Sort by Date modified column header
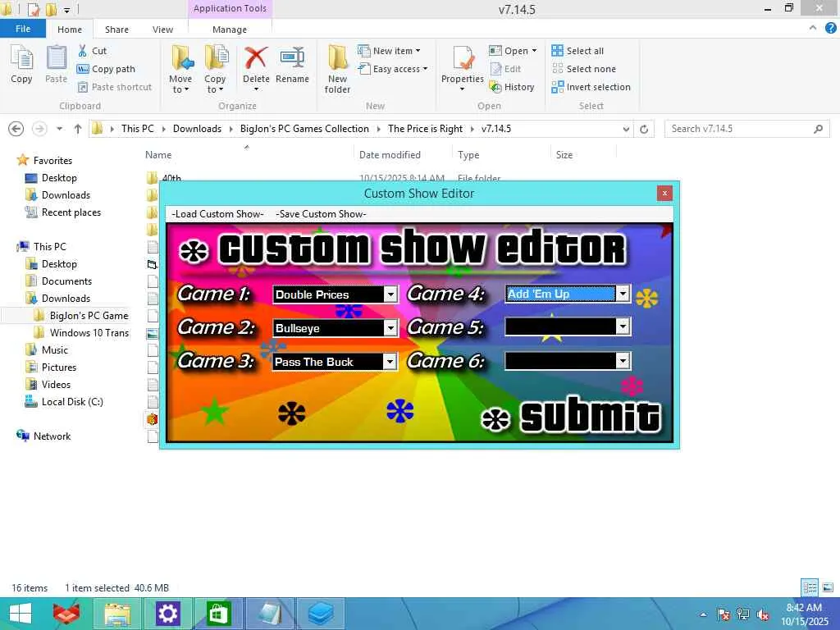This screenshot has height=630, width=840. tap(390, 155)
